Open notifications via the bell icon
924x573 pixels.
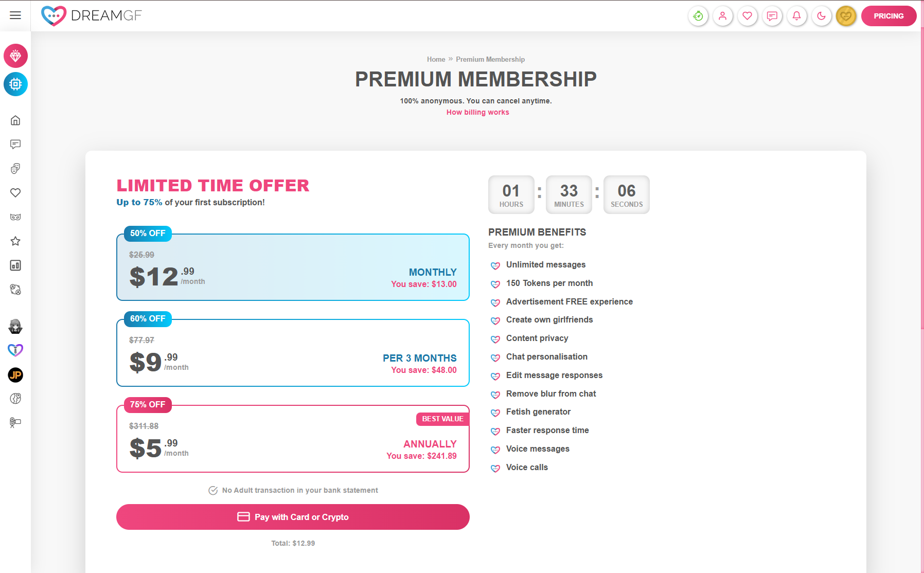797,16
